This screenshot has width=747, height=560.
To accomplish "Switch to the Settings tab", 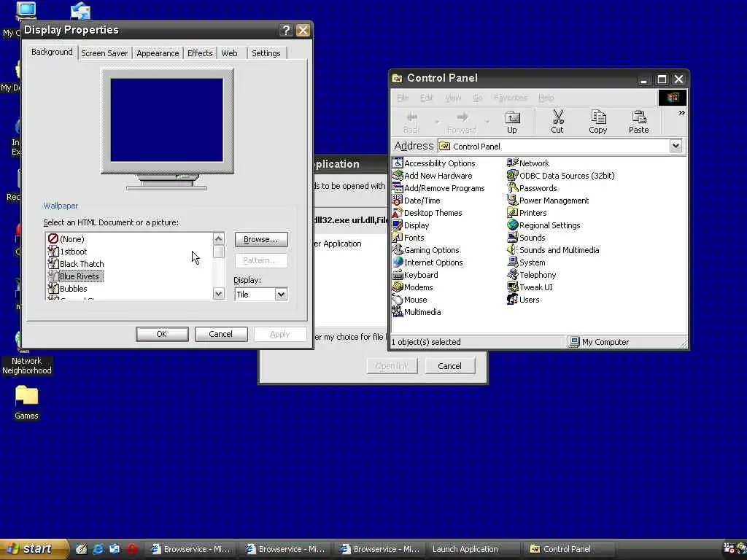I will pos(266,53).
